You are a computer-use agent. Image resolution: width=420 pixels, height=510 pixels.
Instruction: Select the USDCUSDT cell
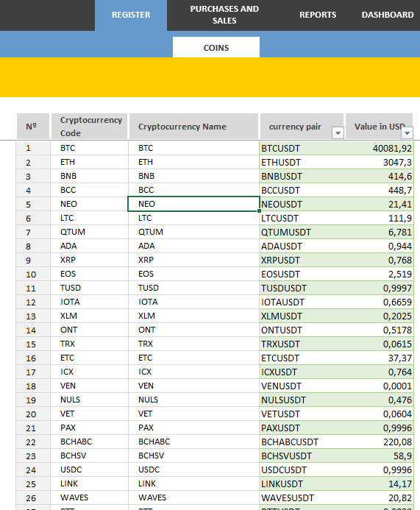pyautogui.click(x=302, y=470)
